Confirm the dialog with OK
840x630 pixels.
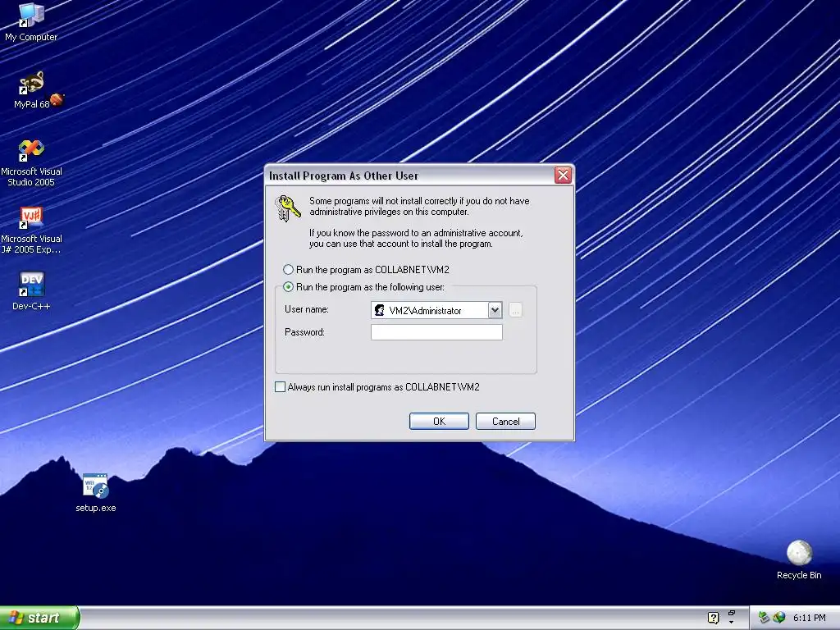pyautogui.click(x=440, y=421)
